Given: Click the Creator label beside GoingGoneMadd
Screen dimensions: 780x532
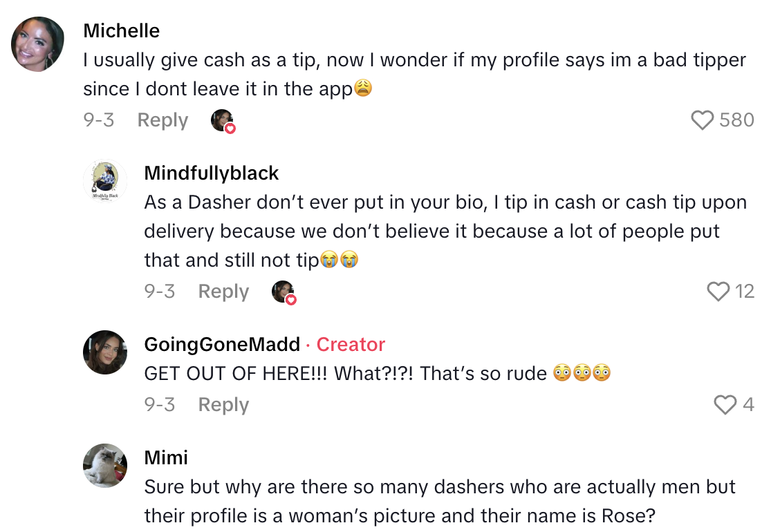Looking at the screenshot, I should [351, 345].
